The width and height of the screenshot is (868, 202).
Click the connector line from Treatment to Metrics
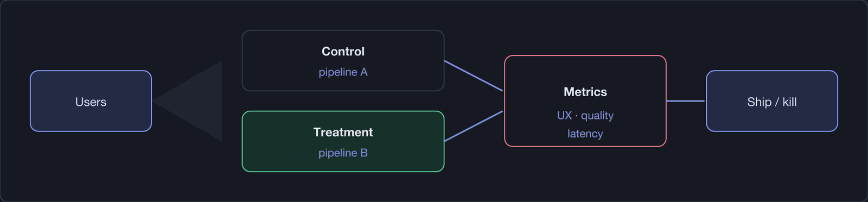474,126
